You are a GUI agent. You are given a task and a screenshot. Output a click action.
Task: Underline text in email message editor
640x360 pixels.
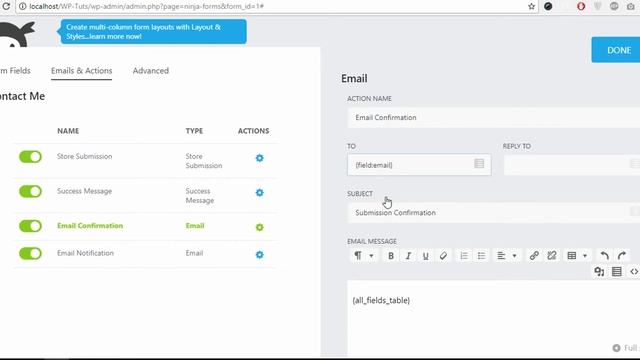point(426,256)
